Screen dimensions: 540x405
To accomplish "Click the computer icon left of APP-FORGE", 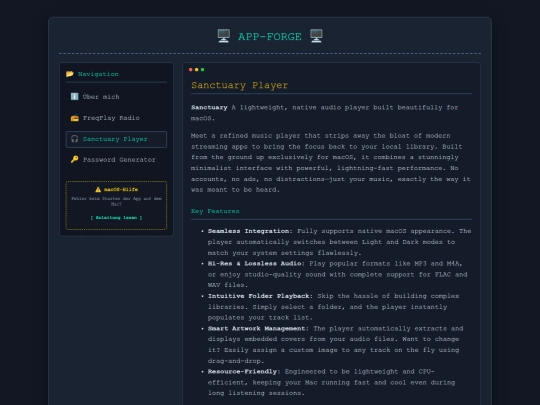I will click(x=224, y=36).
